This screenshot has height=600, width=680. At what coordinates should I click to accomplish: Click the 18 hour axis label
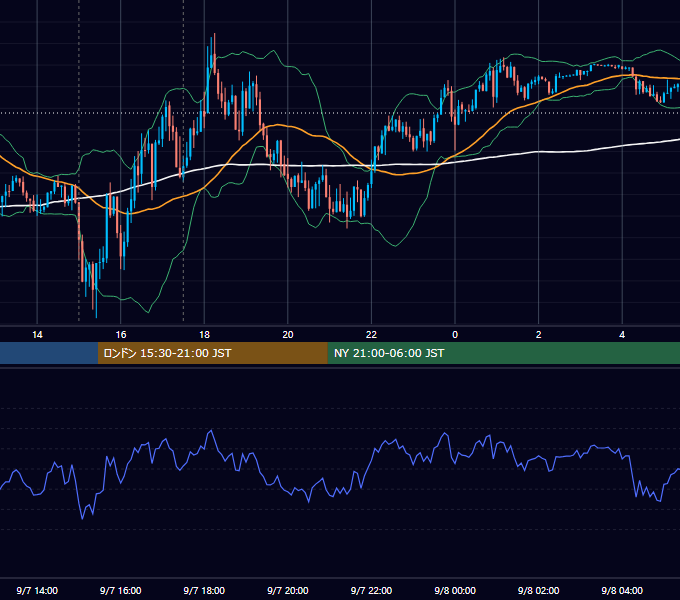pos(204,335)
